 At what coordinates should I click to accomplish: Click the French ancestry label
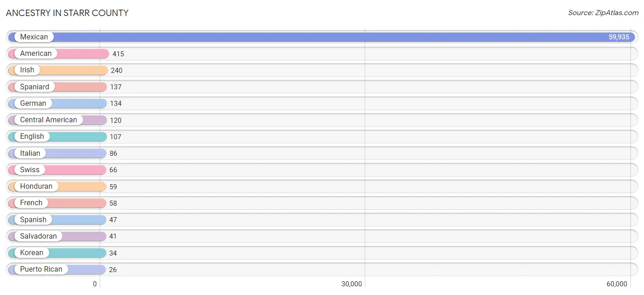(x=31, y=202)
